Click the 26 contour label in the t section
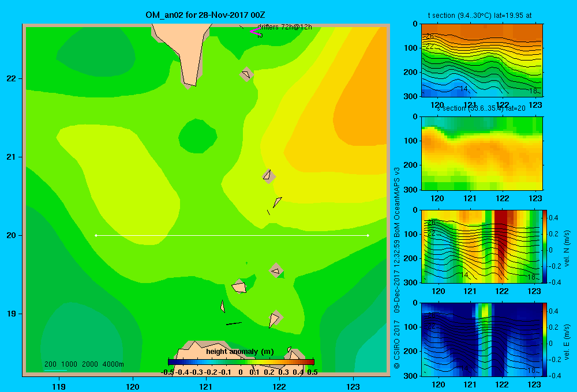577x392 pixels. coord(430,36)
